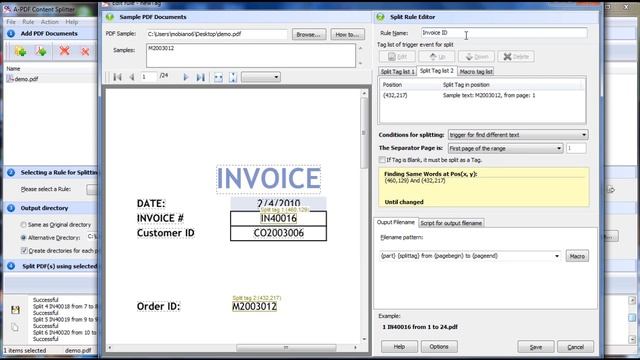Select demo.pdf in the file list
This screenshot has height=360, width=640.
pyautogui.click(x=26, y=79)
